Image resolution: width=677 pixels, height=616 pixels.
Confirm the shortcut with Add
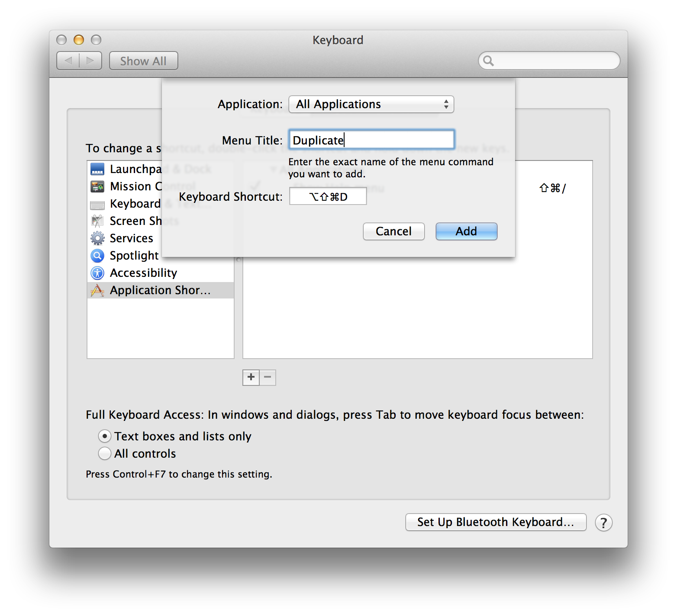pyautogui.click(x=466, y=231)
